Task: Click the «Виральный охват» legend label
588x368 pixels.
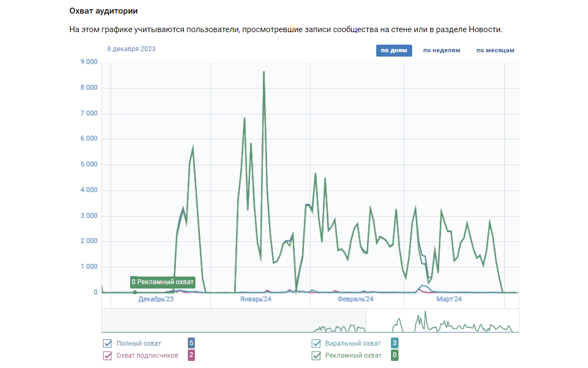Action: pyautogui.click(x=353, y=344)
